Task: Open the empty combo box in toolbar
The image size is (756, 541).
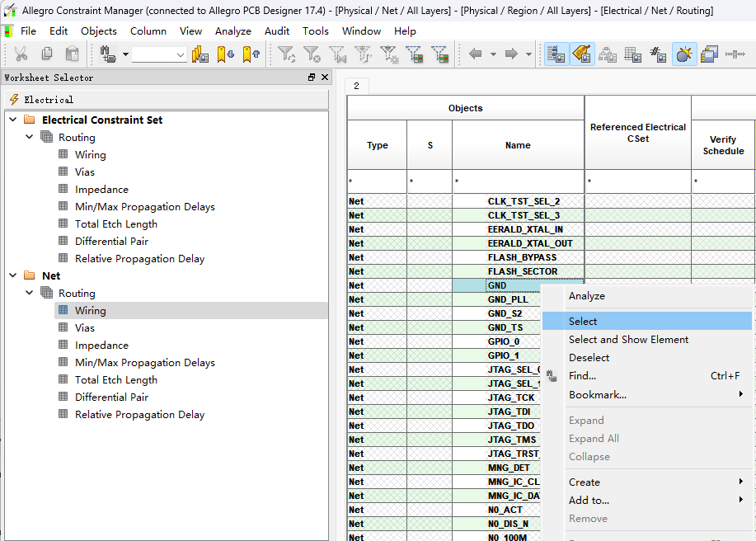Action: 159,54
